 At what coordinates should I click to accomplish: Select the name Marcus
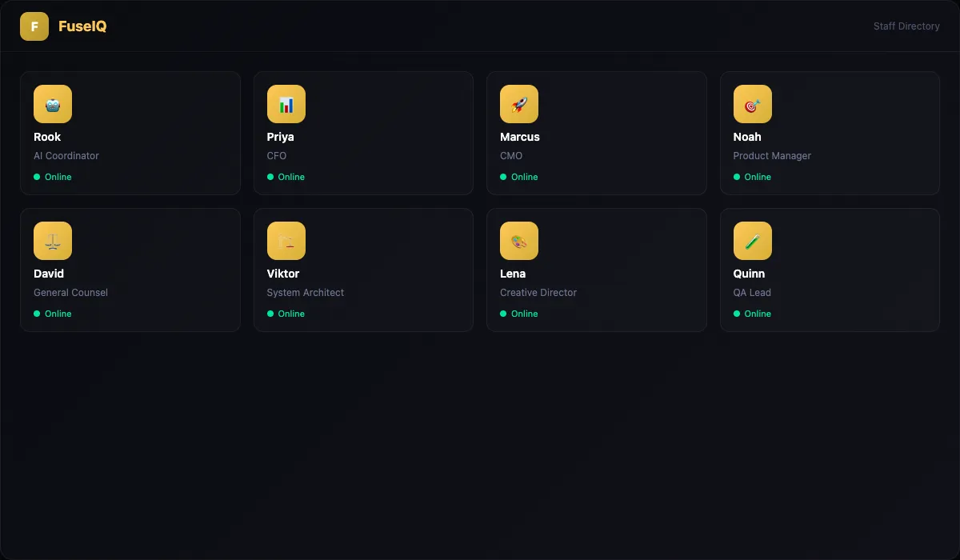(x=520, y=137)
